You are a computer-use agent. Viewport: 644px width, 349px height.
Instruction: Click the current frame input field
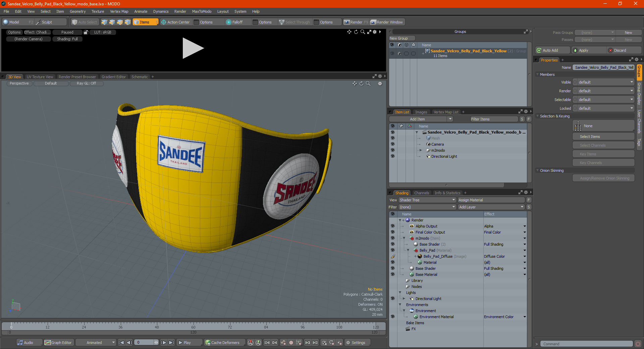click(144, 343)
